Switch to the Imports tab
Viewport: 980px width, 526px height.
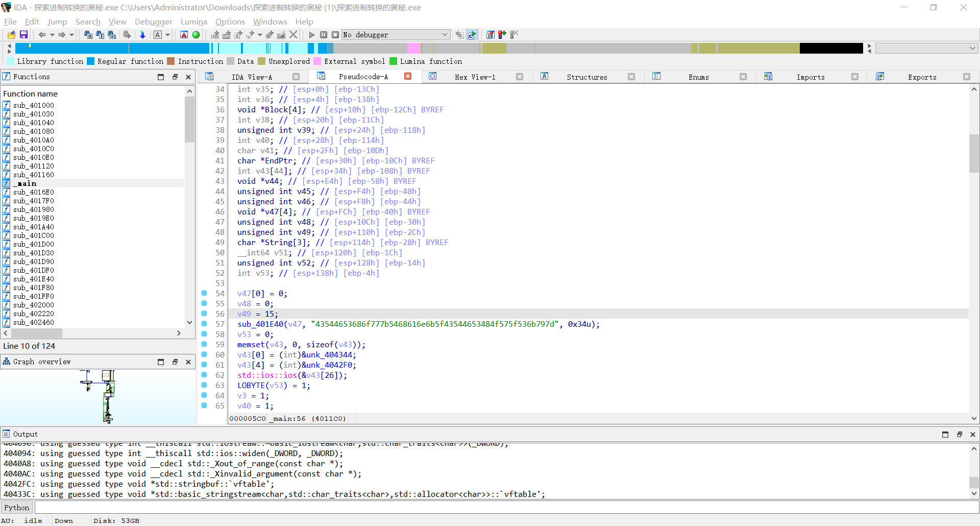tap(811, 77)
